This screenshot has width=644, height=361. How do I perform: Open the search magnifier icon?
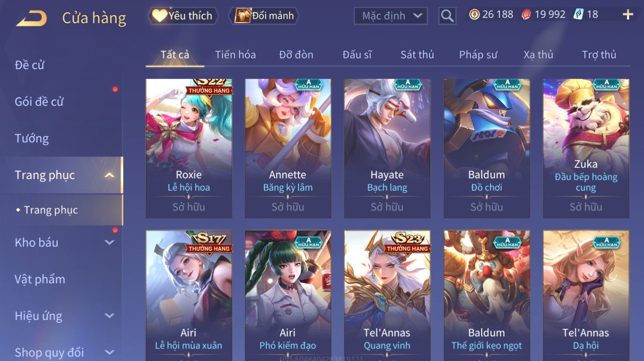coord(447,16)
